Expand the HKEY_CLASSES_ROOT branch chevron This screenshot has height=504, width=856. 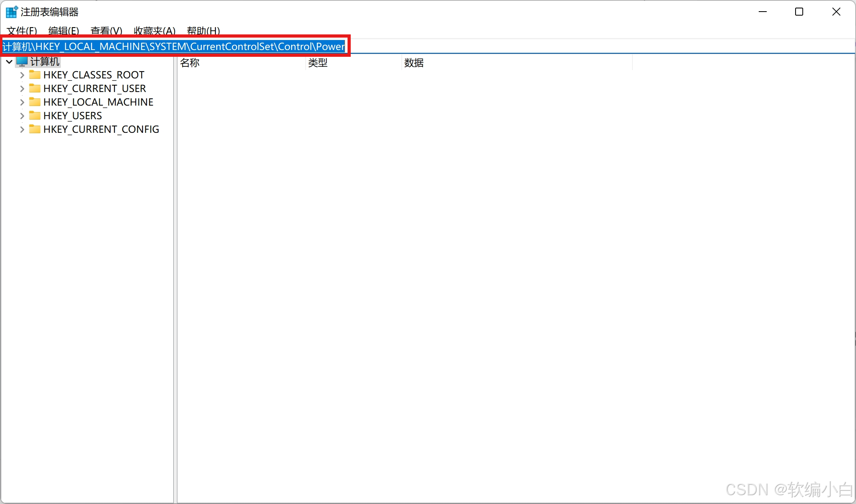(x=22, y=75)
